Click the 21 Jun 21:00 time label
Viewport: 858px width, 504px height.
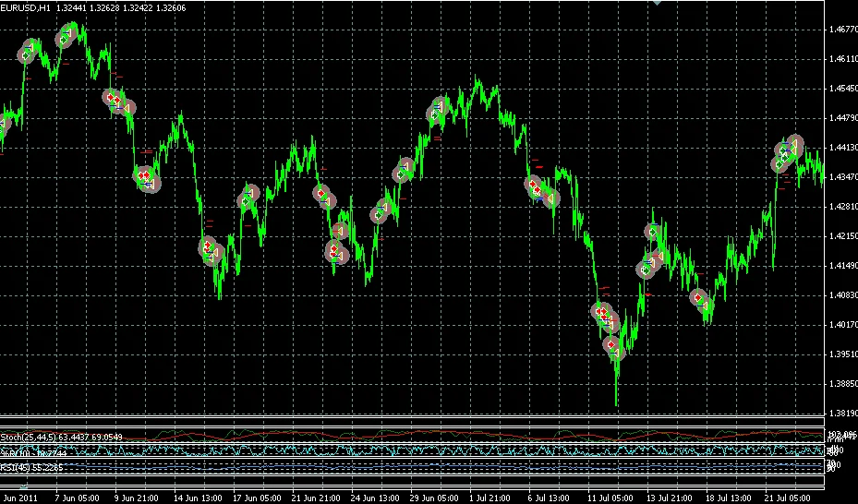pyautogui.click(x=316, y=498)
